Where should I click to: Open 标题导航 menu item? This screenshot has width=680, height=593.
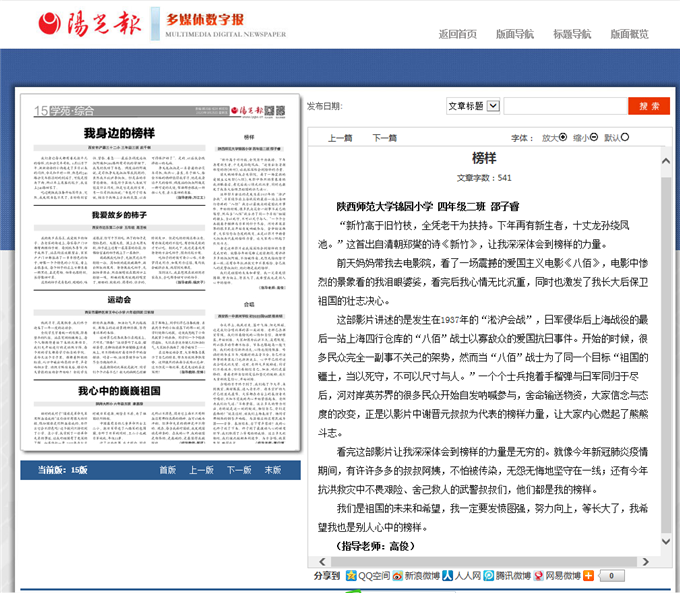572,34
